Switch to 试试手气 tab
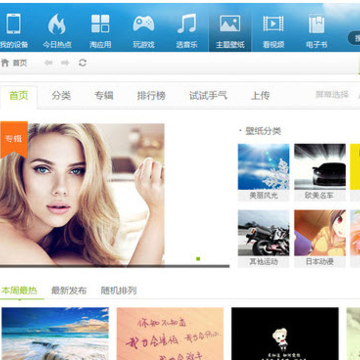The height and width of the screenshot is (360, 360). coord(208,96)
